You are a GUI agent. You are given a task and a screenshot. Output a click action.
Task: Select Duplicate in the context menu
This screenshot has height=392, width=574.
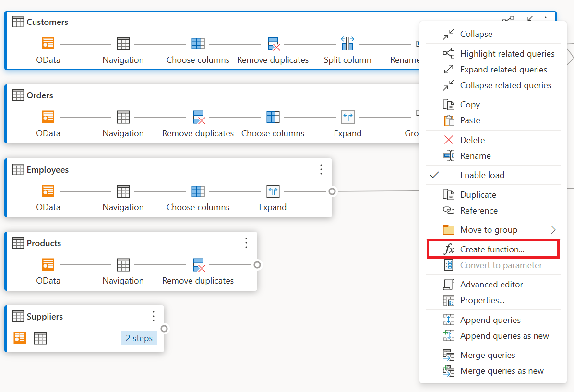(x=493, y=195)
